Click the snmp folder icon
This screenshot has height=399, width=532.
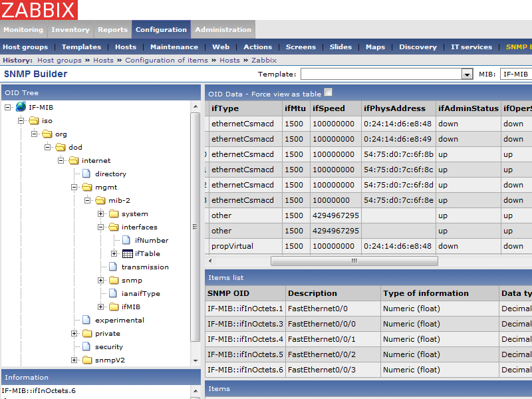tap(114, 280)
